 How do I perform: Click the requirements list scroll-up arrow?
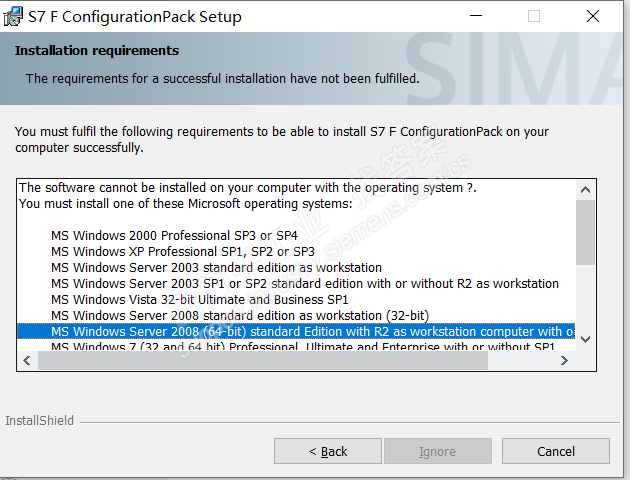coord(585,188)
